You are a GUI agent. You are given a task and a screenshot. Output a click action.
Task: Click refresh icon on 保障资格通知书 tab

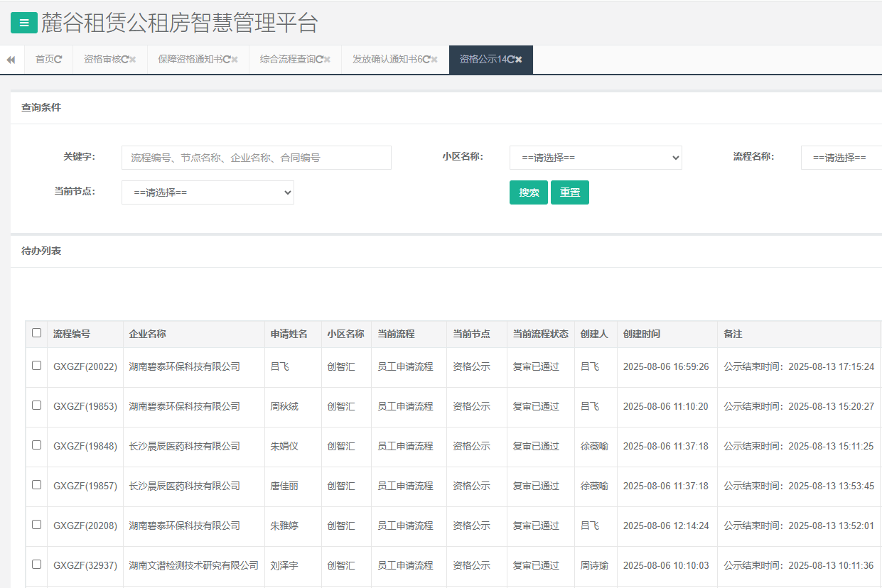pos(226,60)
